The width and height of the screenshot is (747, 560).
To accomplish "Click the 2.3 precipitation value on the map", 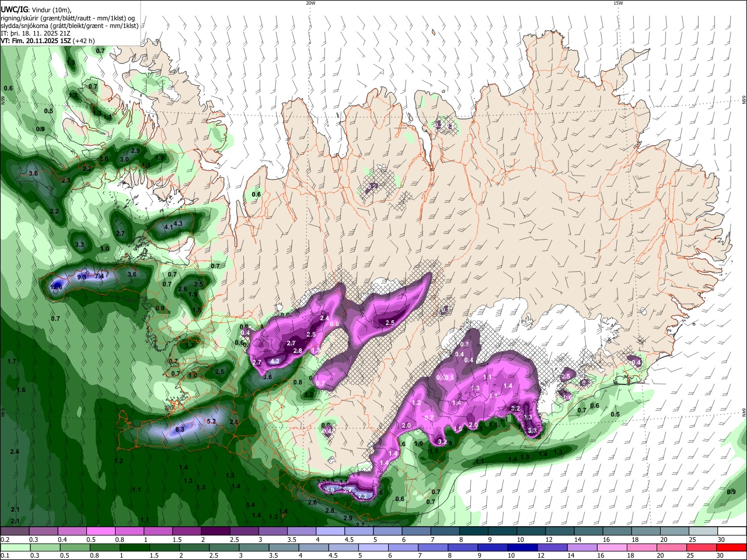I will pyautogui.click(x=65, y=180).
